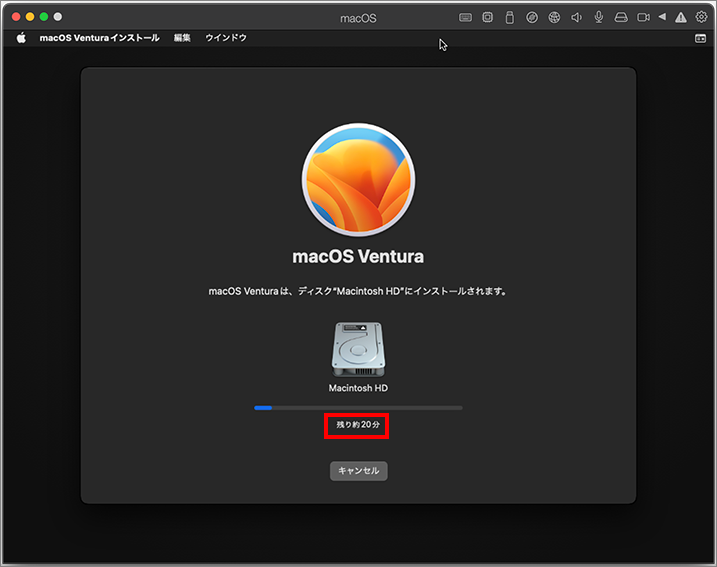This screenshot has height=567, width=717.
Task: Open the warning triangle icon in the toolbar
Action: [x=681, y=17]
